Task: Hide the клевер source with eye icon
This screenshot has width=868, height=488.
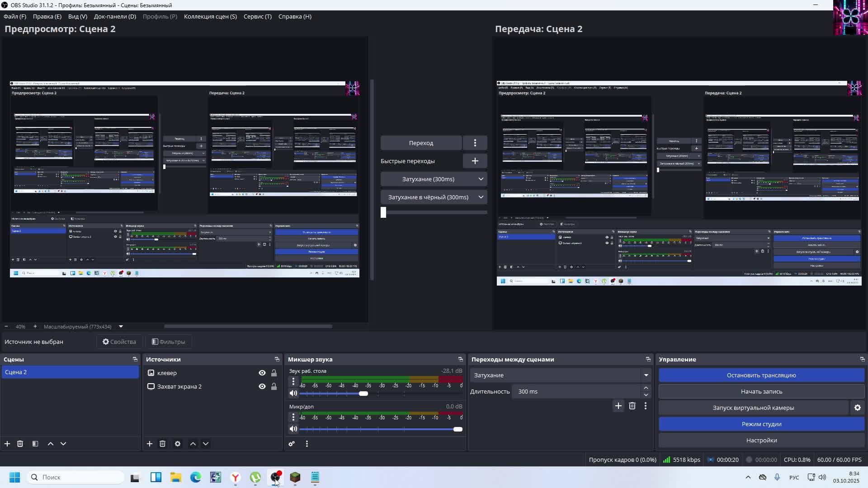Action: pos(262,373)
